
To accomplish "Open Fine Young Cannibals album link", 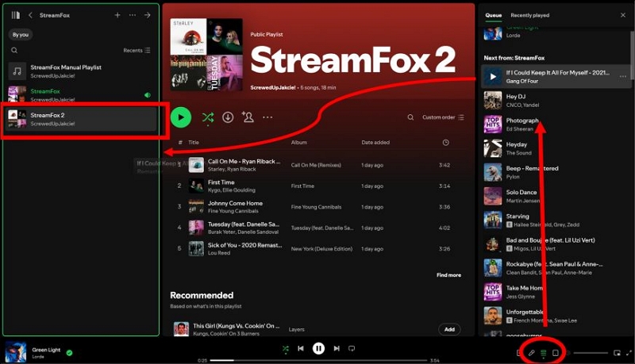I will pyautogui.click(x=316, y=207).
